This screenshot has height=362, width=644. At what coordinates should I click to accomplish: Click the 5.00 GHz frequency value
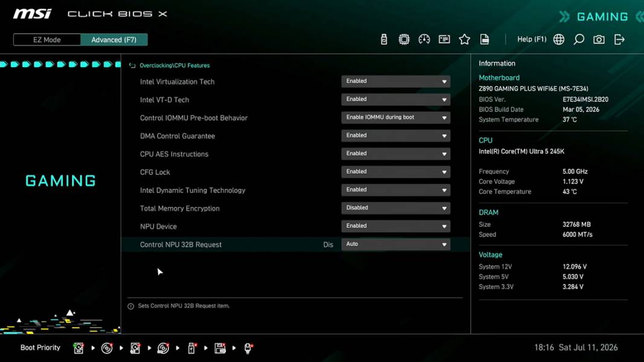click(x=575, y=171)
